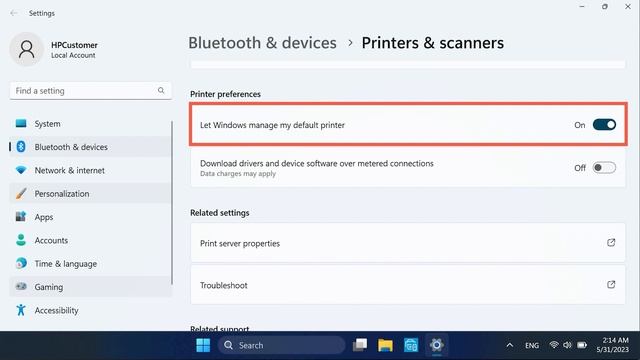
Task: Click the Apps icon in sidebar
Action: point(21,217)
